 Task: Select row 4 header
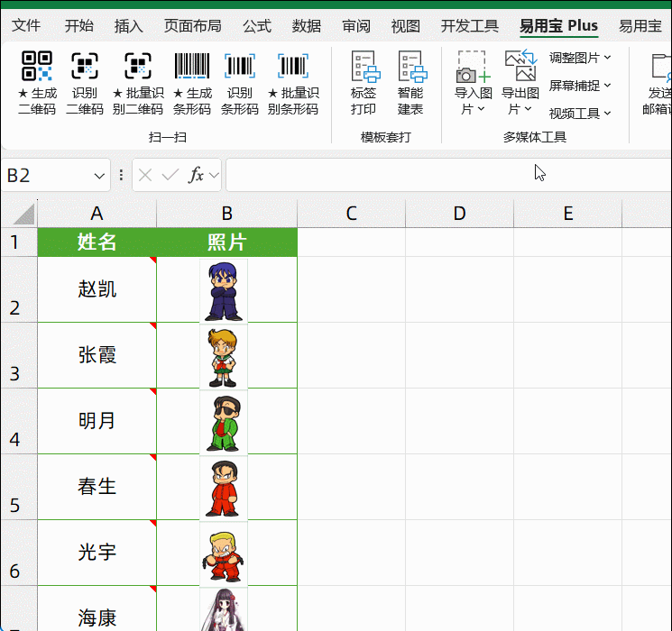coord(19,421)
